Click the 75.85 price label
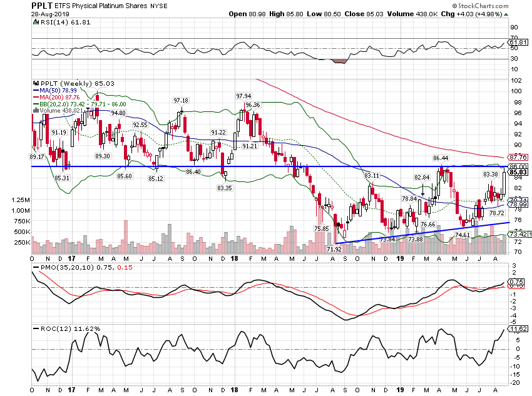The image size is (532, 396). [321, 229]
